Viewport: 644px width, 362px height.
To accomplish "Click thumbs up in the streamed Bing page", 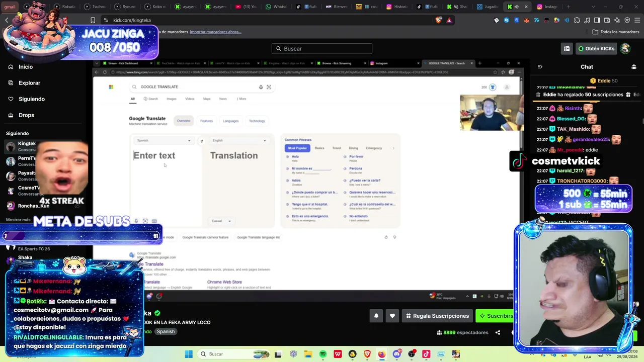I will pyautogui.click(x=386, y=237).
